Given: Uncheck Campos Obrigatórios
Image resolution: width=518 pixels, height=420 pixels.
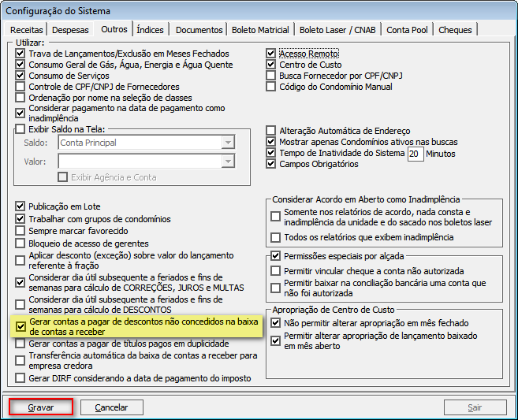Looking at the screenshot, I should pyautogui.click(x=271, y=164).
